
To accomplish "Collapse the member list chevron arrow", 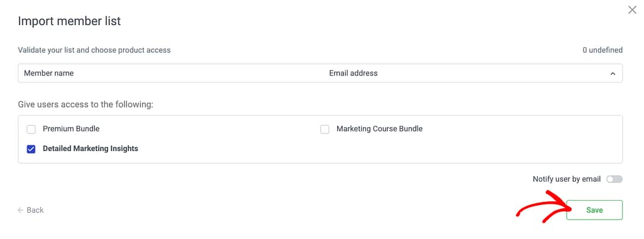I will (613, 74).
